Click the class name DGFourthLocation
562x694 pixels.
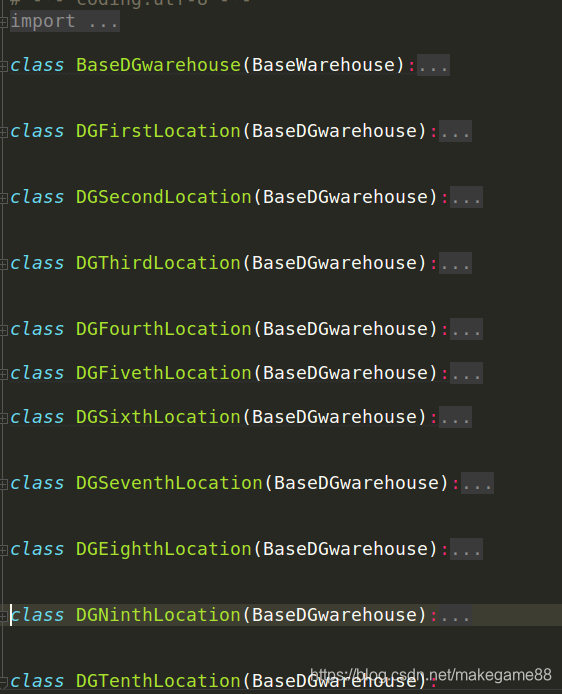(x=164, y=329)
